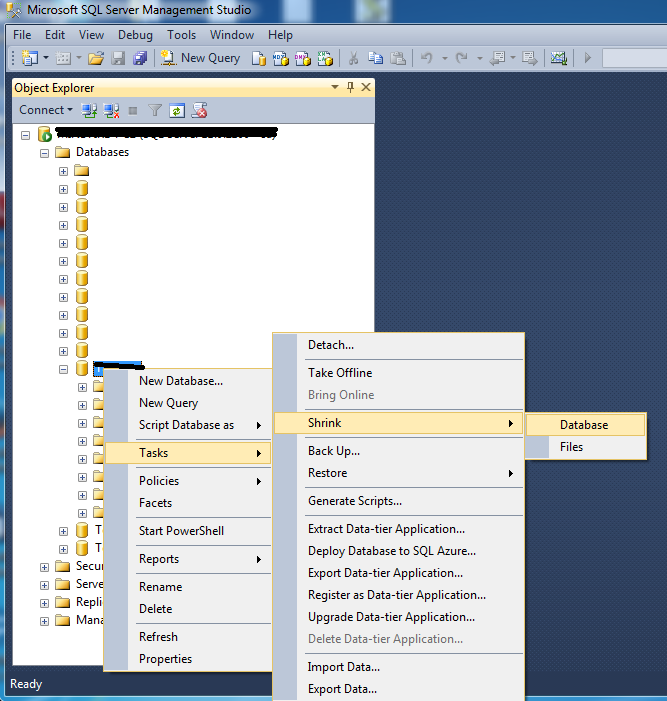667x701 pixels.
Task: Open the File menu
Action: tap(22, 35)
